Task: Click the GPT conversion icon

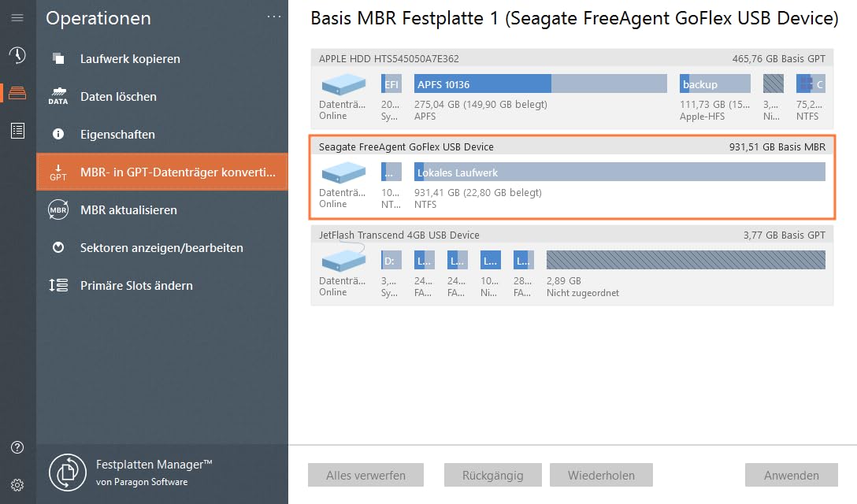Action: 58,172
